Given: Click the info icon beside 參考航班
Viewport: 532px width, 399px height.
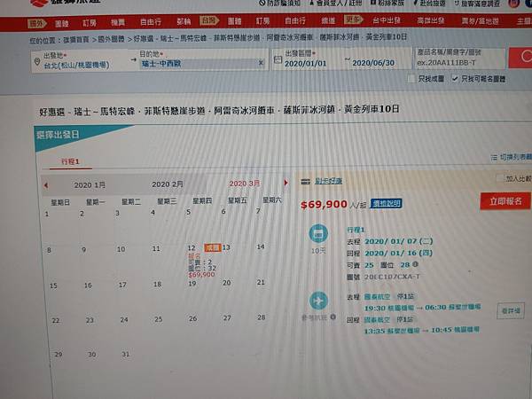Looking at the screenshot, I should [x=333, y=317].
